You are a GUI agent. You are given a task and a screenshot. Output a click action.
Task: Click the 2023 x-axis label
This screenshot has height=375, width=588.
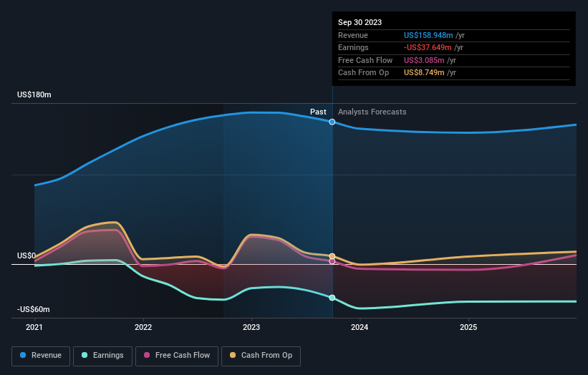[251, 328]
